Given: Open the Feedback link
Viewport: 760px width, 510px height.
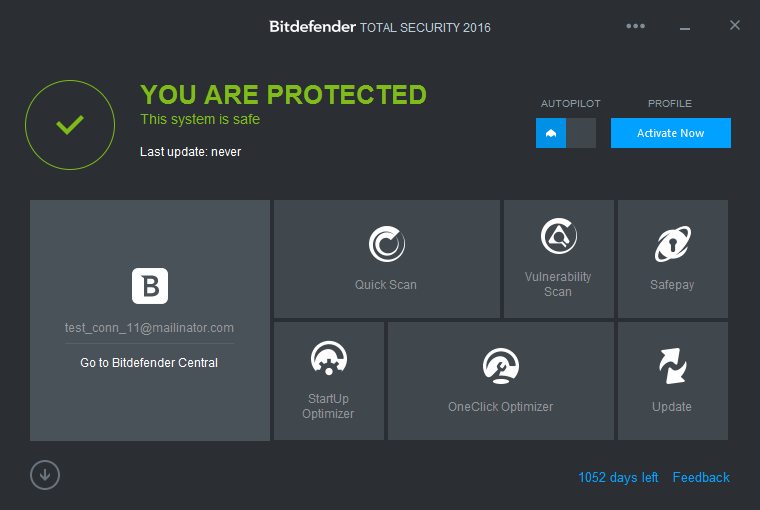Looking at the screenshot, I should 701,478.
